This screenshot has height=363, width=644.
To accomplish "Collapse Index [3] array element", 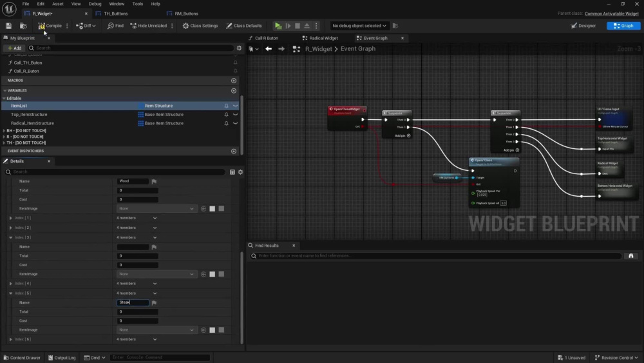I will point(11,237).
